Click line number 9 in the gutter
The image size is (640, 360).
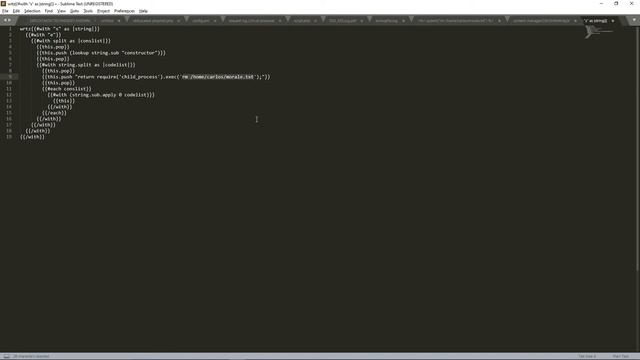10,77
